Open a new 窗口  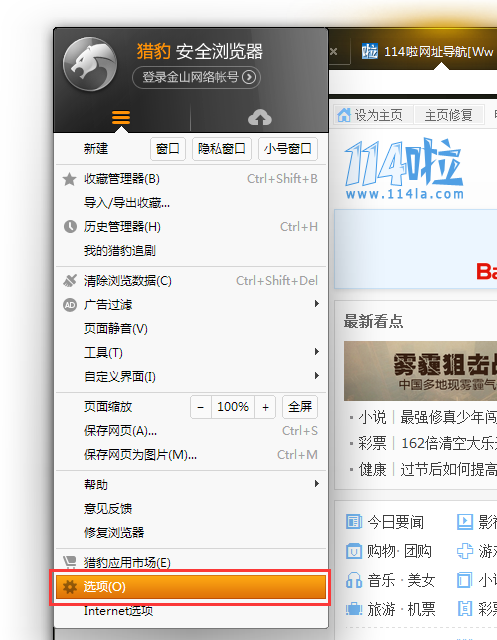[168, 149]
